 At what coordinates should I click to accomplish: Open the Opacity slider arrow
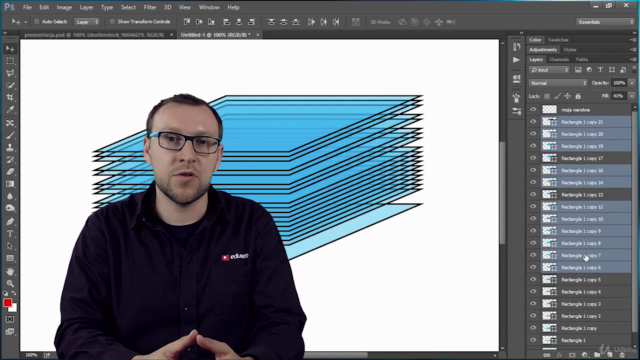point(632,83)
